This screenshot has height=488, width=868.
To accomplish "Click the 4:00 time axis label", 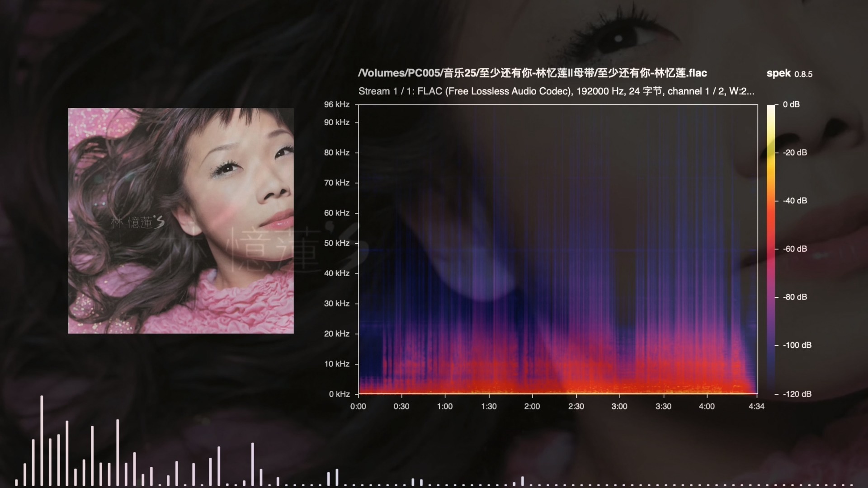I will click(707, 407).
